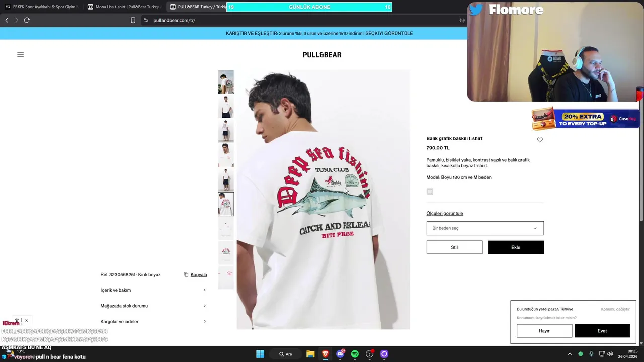Open File Explorer from the taskbar

pyautogui.click(x=310, y=354)
